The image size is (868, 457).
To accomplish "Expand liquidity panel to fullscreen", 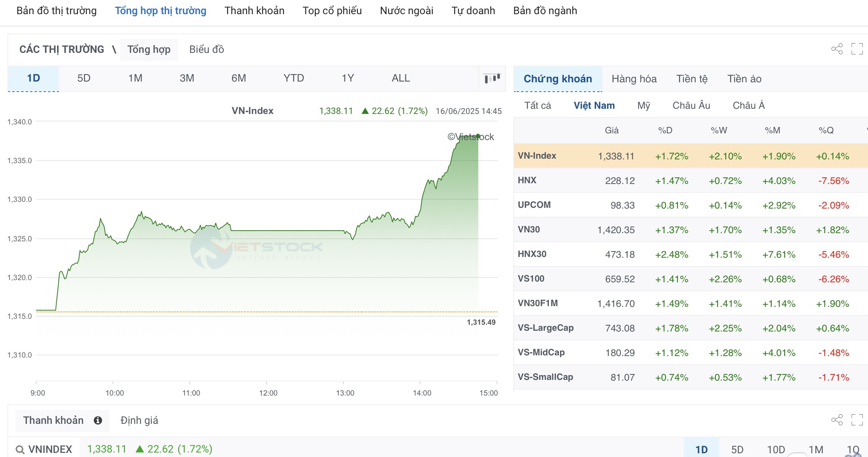I will click(x=857, y=420).
